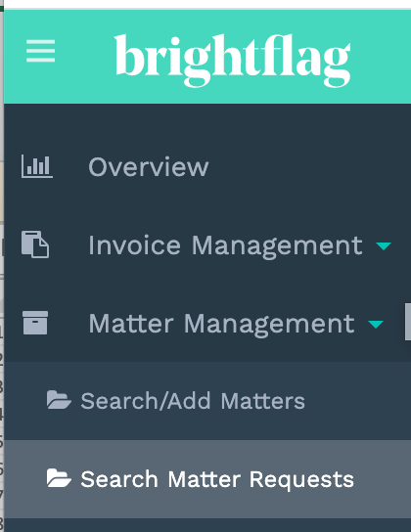Screen dimensions: 411x532
Task: Select the Matter Management label
Action: [x=221, y=324]
